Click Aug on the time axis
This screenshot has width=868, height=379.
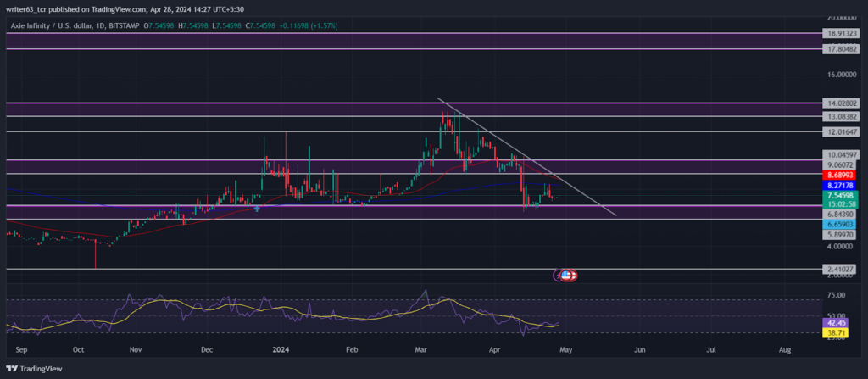(x=784, y=350)
